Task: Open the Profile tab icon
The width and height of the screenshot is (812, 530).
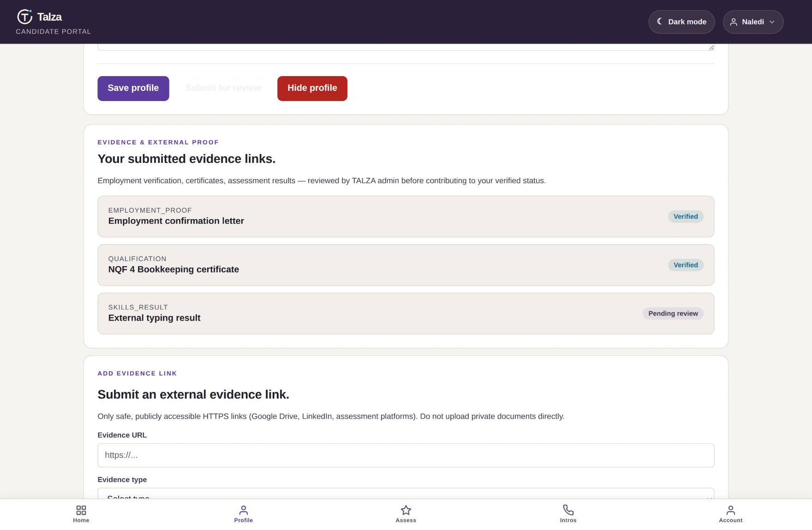Action: (x=244, y=510)
